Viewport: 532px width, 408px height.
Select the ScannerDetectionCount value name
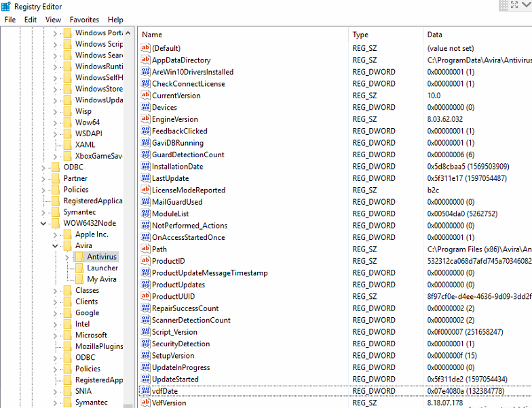click(191, 320)
